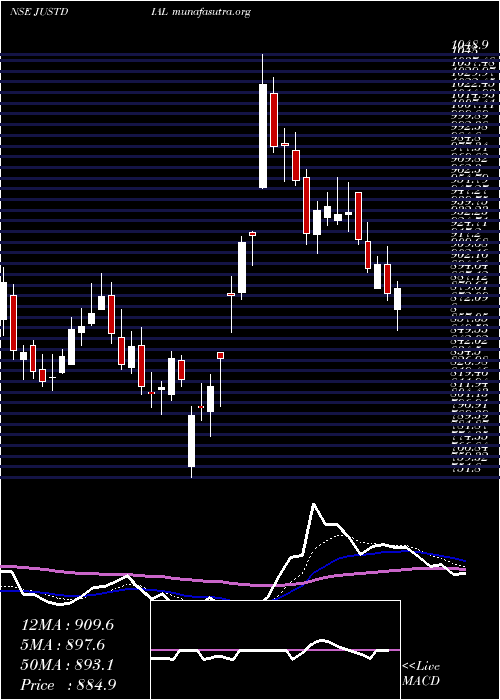Click the Price : 884.9 readout

[x=70, y=685]
